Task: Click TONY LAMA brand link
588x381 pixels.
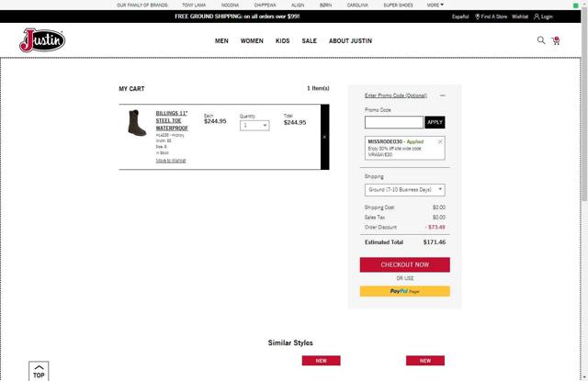Action: (x=194, y=6)
